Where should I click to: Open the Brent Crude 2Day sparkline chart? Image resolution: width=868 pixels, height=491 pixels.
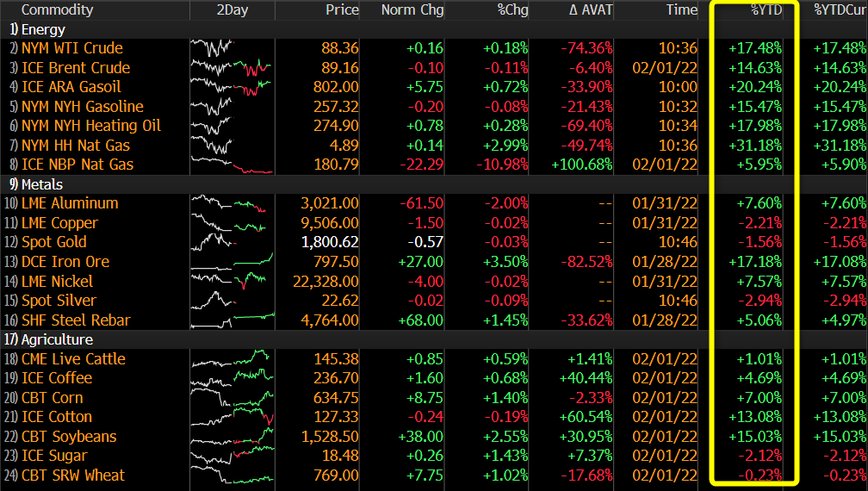[x=232, y=67]
